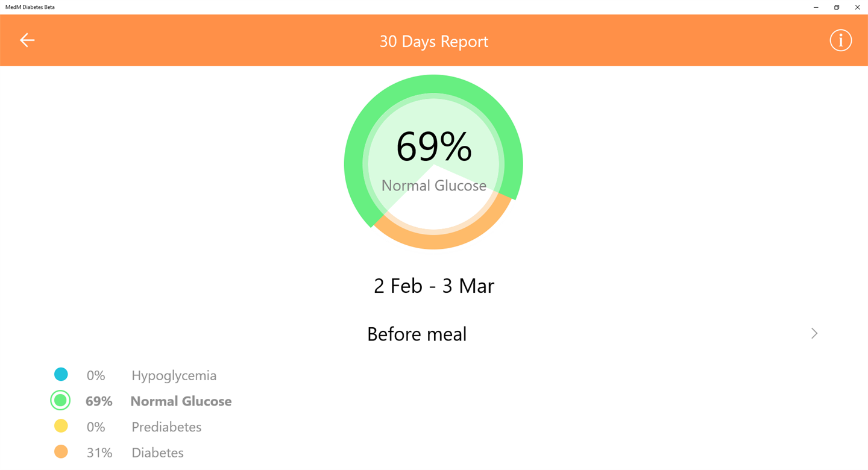The height and width of the screenshot is (470, 868).
Task: Expand the Before meal chevron arrow
Action: pyautogui.click(x=814, y=333)
